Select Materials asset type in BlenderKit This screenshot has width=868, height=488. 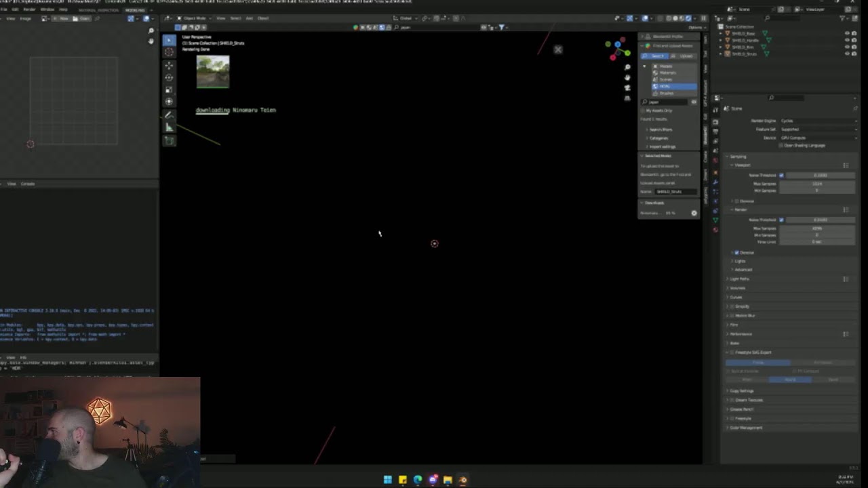coord(674,73)
